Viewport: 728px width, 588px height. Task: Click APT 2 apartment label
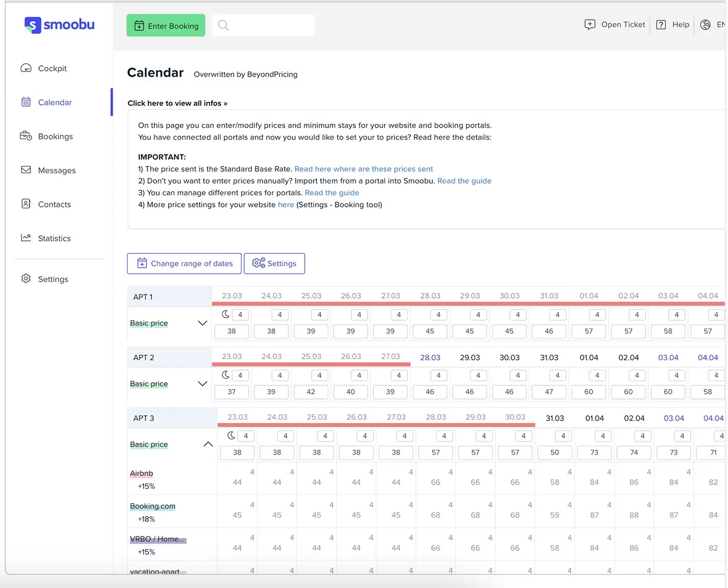click(x=143, y=358)
